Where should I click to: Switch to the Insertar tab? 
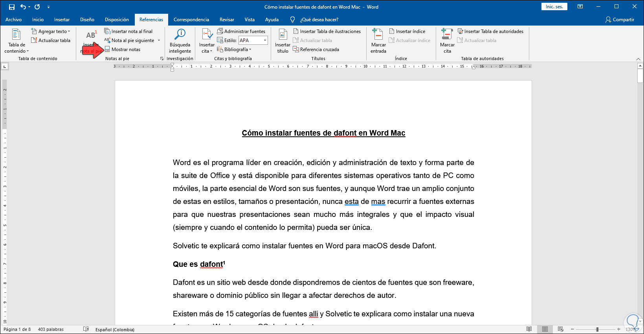pos(62,20)
